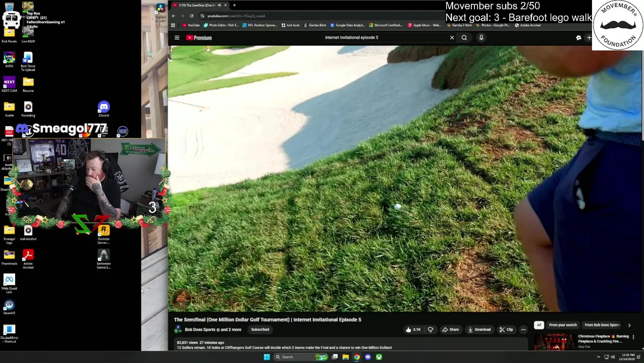Open the NZXT CAM desktop icon
Screen dimensions: 644x363
[9, 85]
